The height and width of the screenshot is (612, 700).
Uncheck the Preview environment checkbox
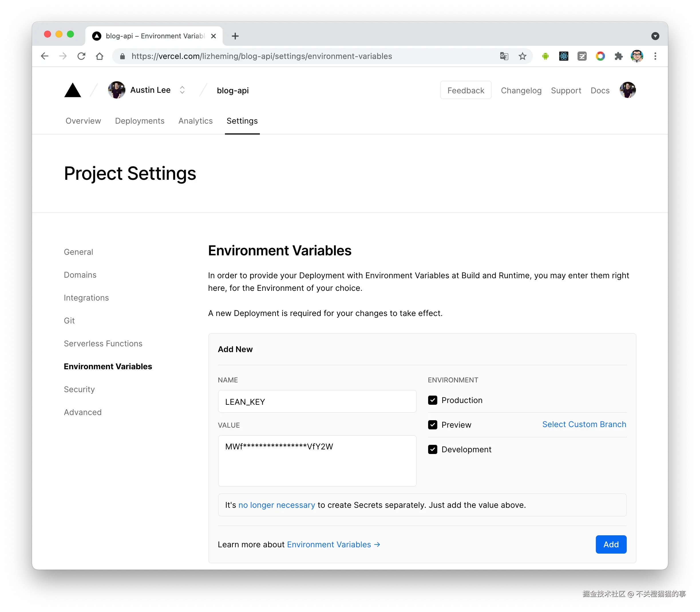point(433,425)
